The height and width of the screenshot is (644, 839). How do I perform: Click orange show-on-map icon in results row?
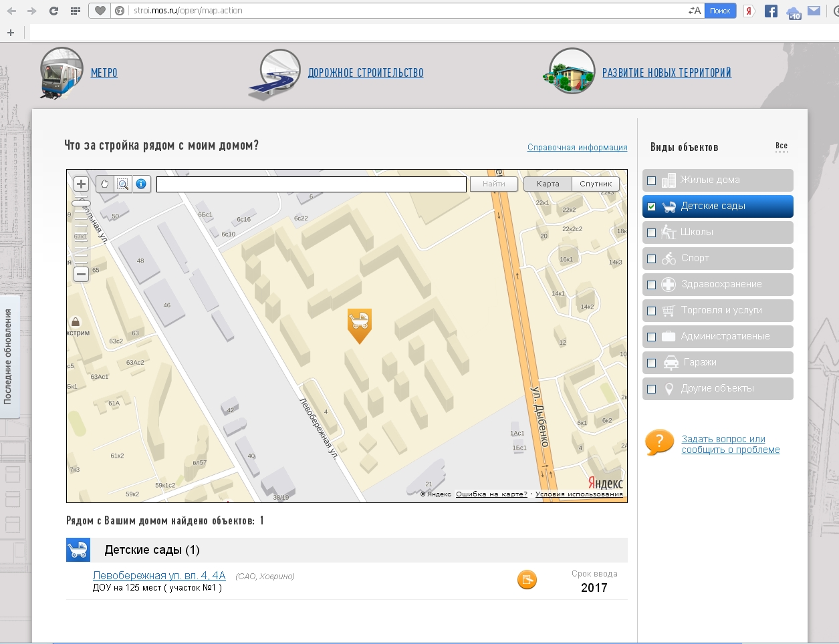527,580
